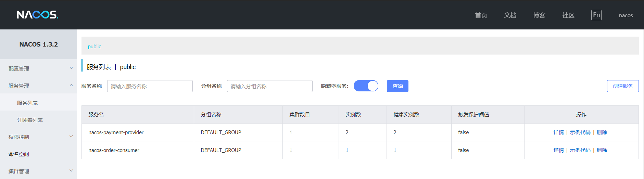The width and height of the screenshot is (644, 179).
Task: Expand the 集群管理 sidebar menu
Action: click(38, 171)
